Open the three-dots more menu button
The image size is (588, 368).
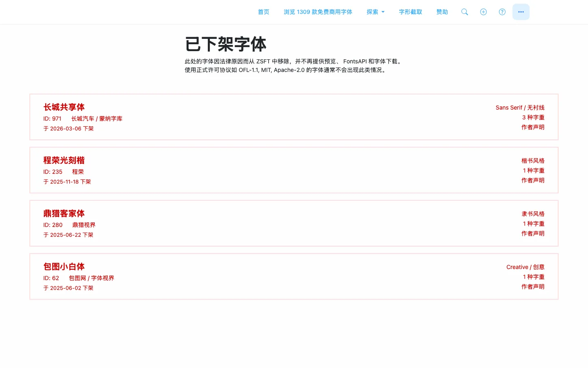point(521,12)
